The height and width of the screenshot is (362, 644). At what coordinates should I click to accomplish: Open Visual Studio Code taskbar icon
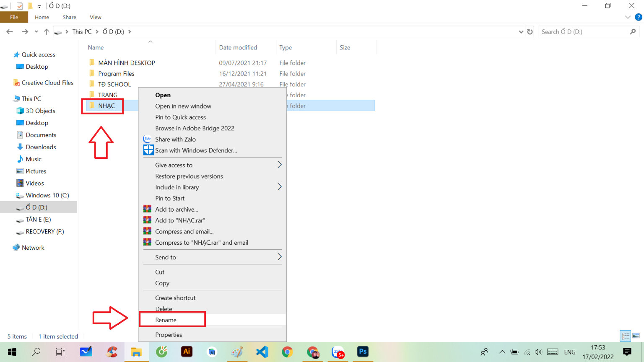pos(262,352)
